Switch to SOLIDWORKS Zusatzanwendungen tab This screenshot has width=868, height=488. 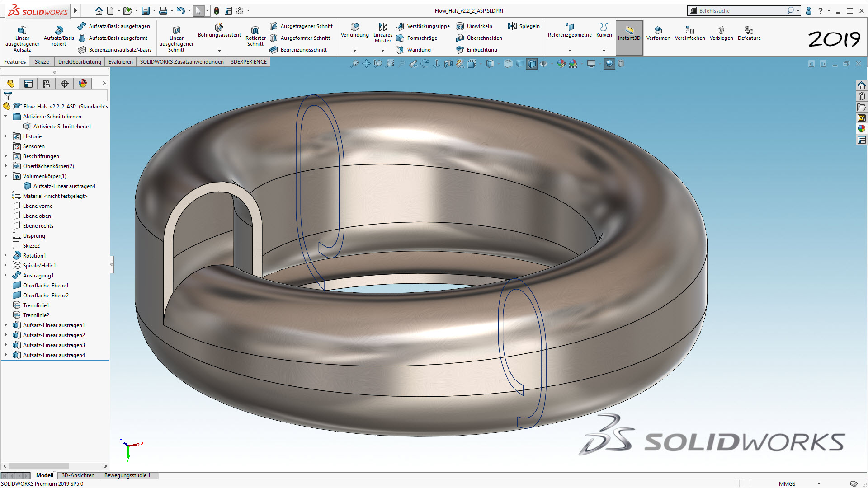tap(182, 62)
